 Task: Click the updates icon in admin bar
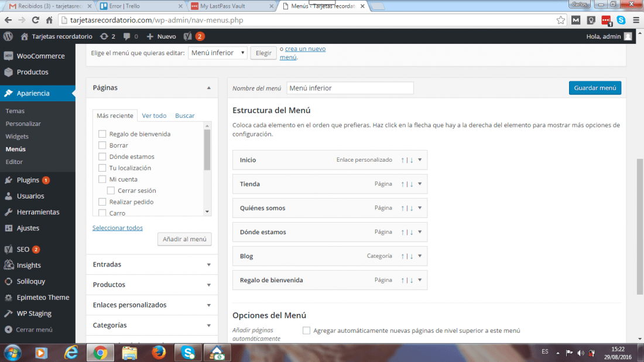pyautogui.click(x=104, y=36)
